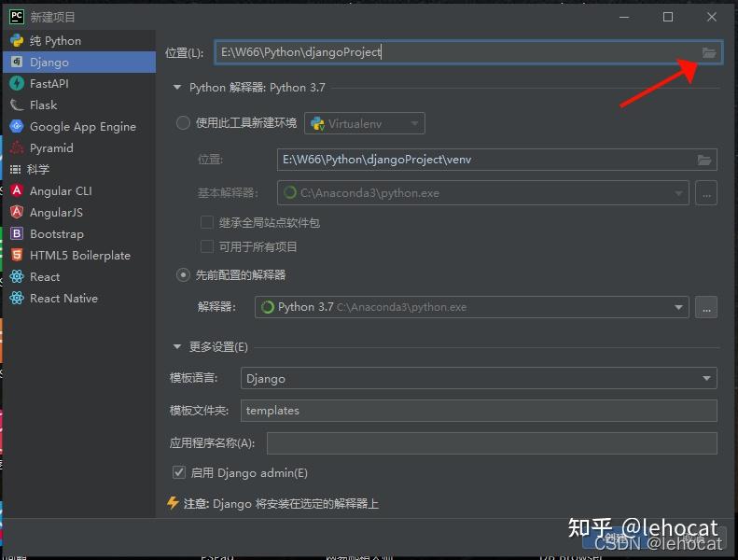Click the Bootstrap B icon
738x560 pixels.
[x=17, y=234]
